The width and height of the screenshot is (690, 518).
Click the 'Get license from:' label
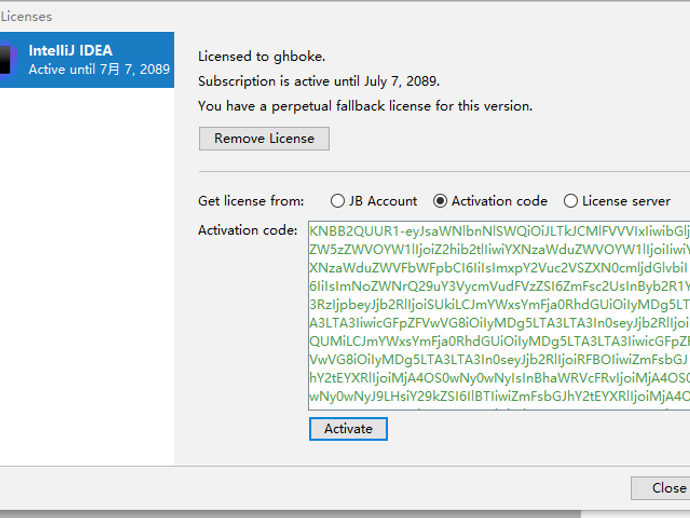[x=251, y=201]
